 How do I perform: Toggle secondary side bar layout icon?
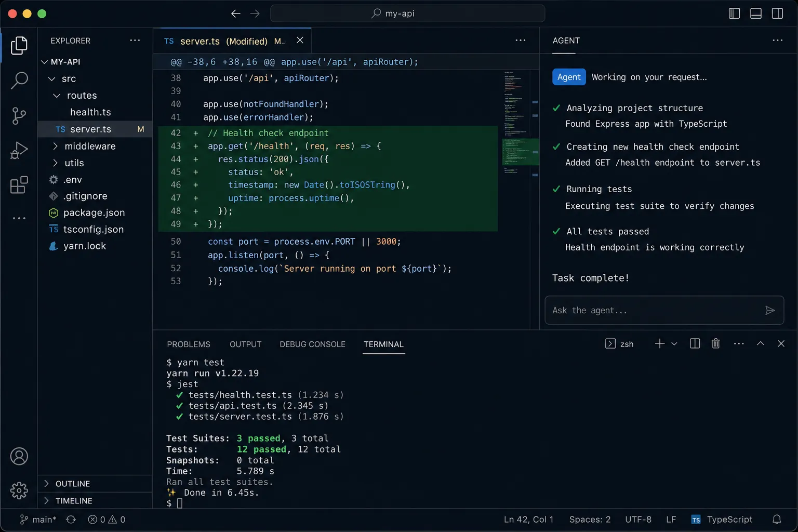(x=777, y=14)
